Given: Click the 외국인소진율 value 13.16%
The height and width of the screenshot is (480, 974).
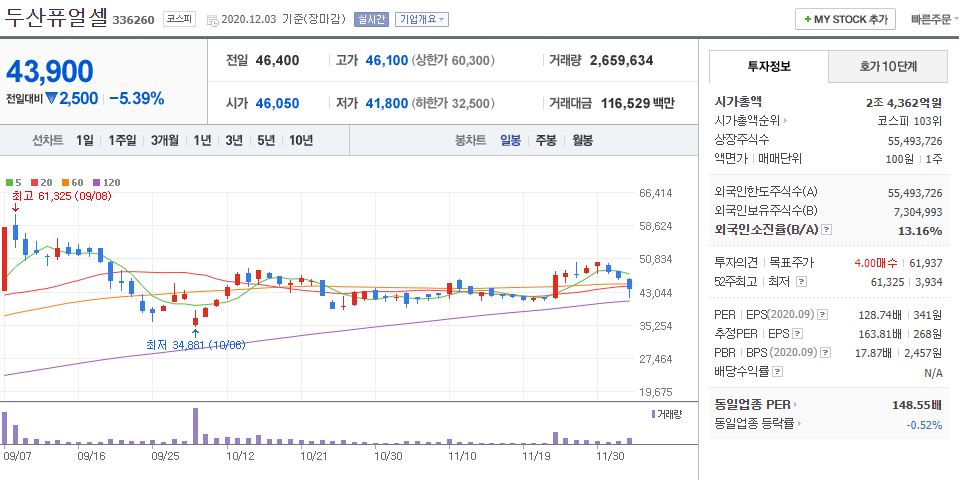Looking at the screenshot, I should 922,231.
